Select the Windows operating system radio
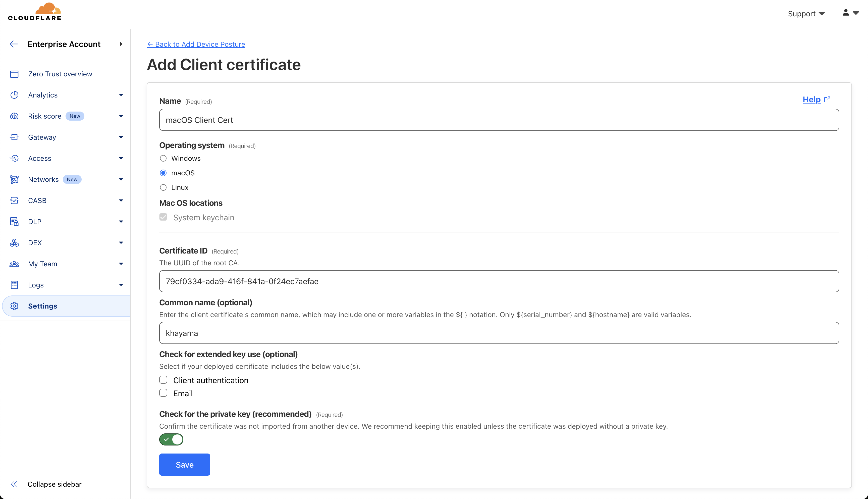Screen dimensions: 868x499 tap(164, 158)
